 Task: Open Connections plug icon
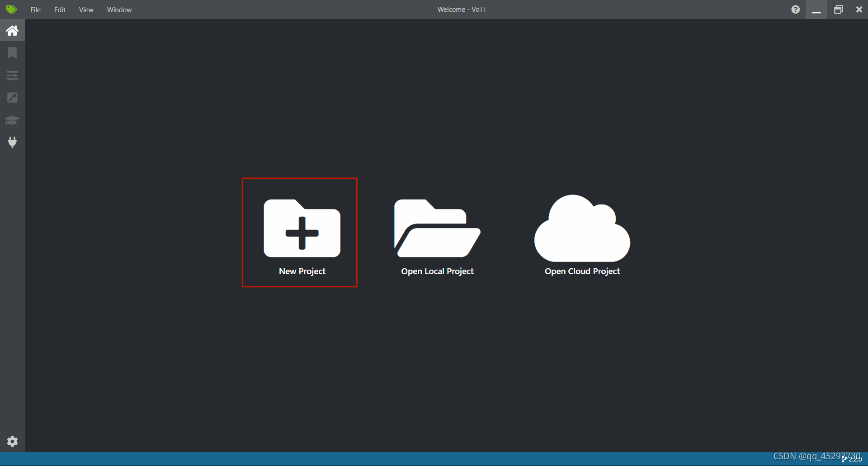click(12, 142)
